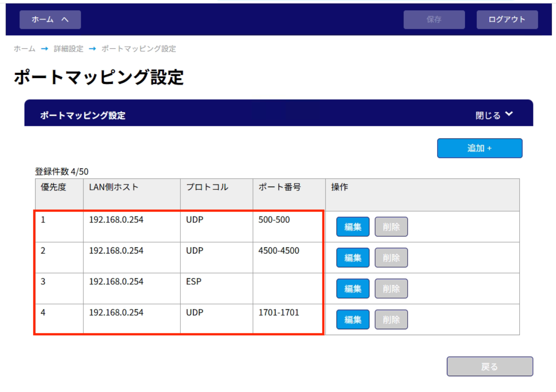Select the 4500-4500 port number cell

click(289, 258)
